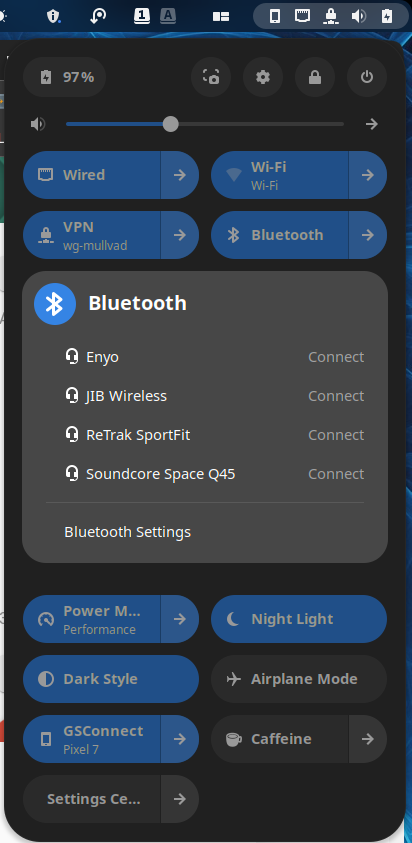Lock the screen with the padlock icon
The width and height of the screenshot is (412, 843).
[315, 77]
